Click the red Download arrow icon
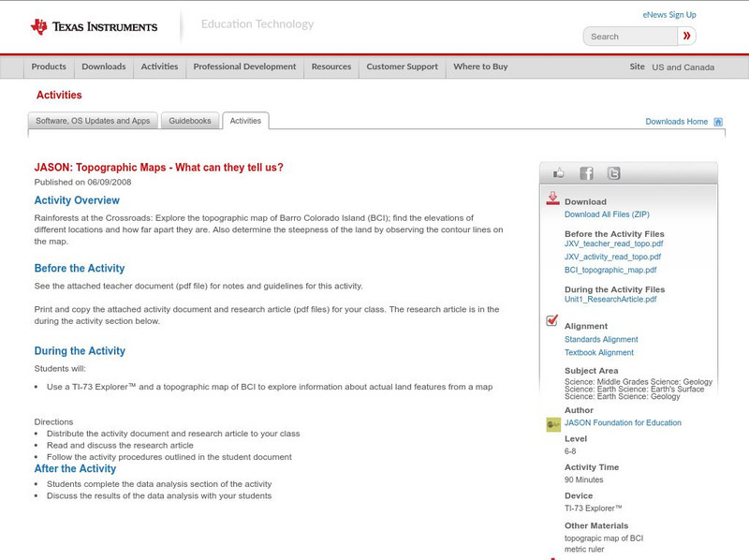 click(x=552, y=199)
